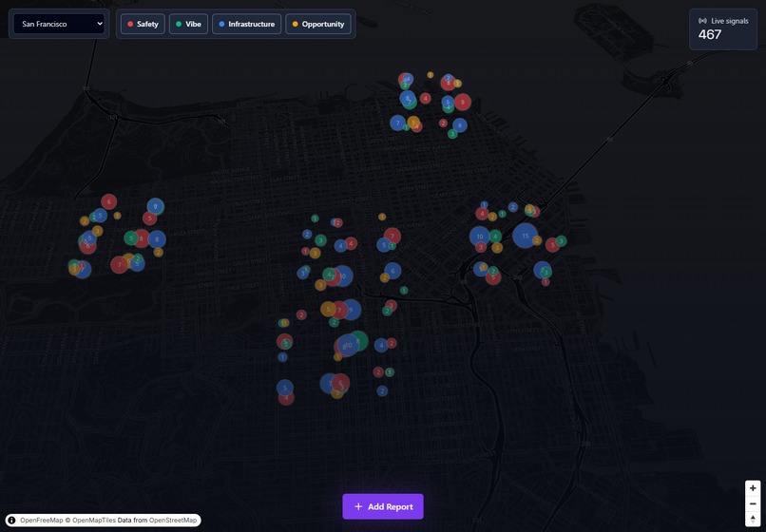Select the red cluster marker labeled 9
The image size is (766, 532).
coord(463,102)
